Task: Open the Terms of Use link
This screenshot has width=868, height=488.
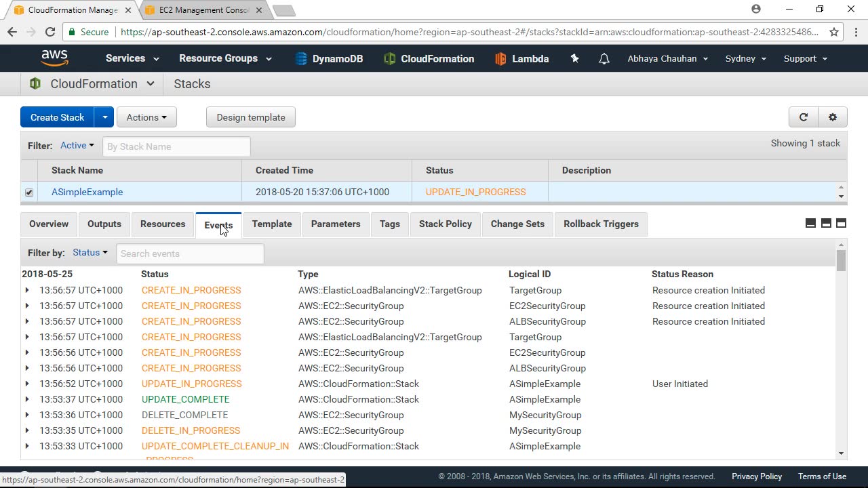Action: pos(822,476)
